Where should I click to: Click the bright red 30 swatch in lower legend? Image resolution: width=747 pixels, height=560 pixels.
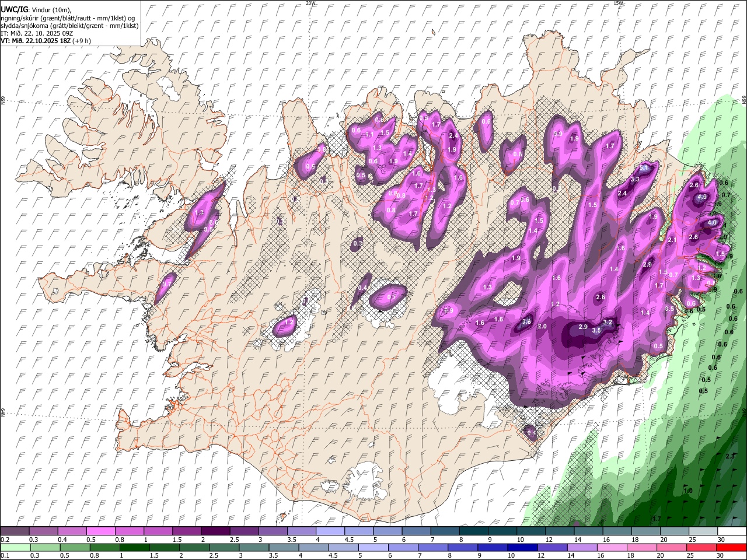pyautogui.click(x=732, y=547)
